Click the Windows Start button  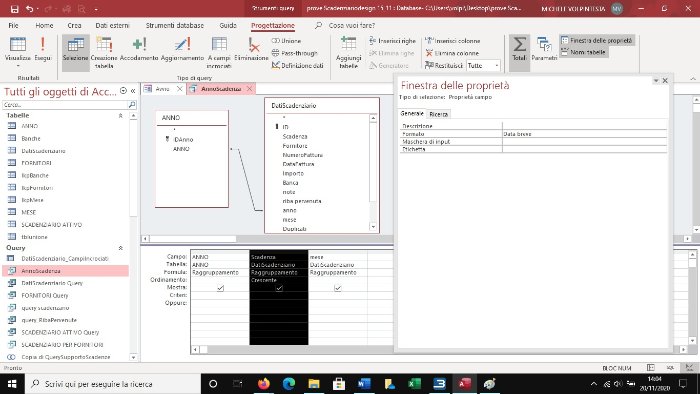click(12, 384)
